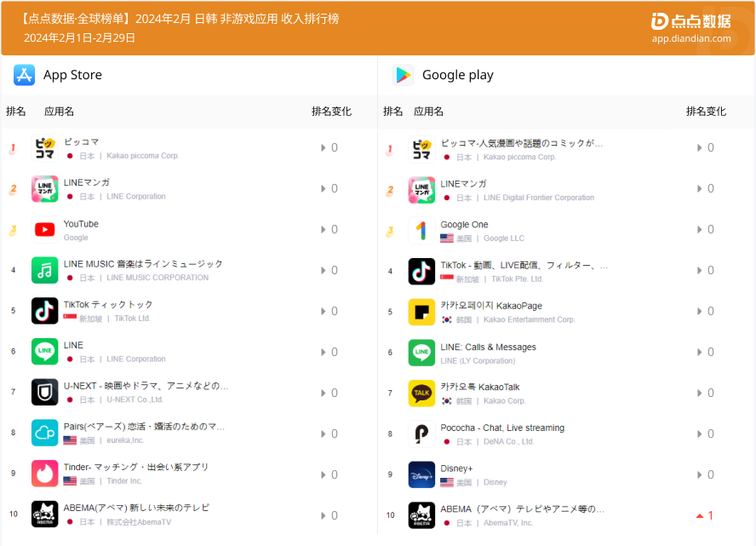Click the Google Play logo icon
The width and height of the screenshot is (756, 546).
point(403,75)
